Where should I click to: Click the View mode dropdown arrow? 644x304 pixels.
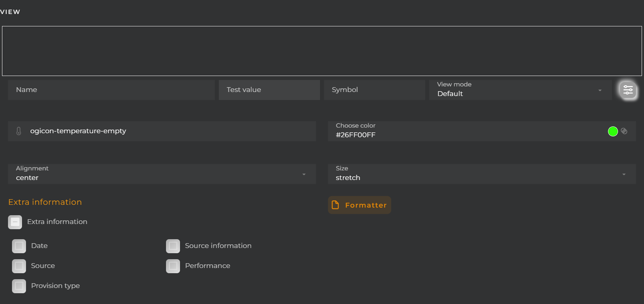(x=600, y=90)
